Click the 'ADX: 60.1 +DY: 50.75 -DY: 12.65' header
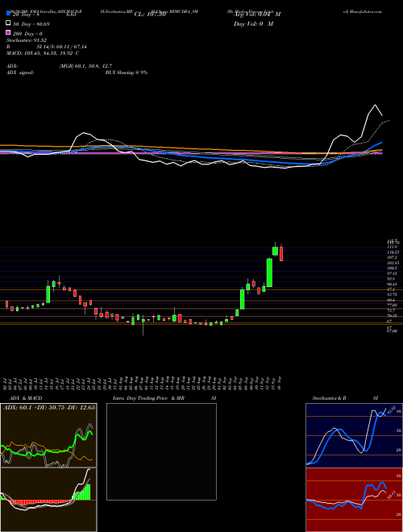The width and height of the screenshot is (403, 532). 49,407
